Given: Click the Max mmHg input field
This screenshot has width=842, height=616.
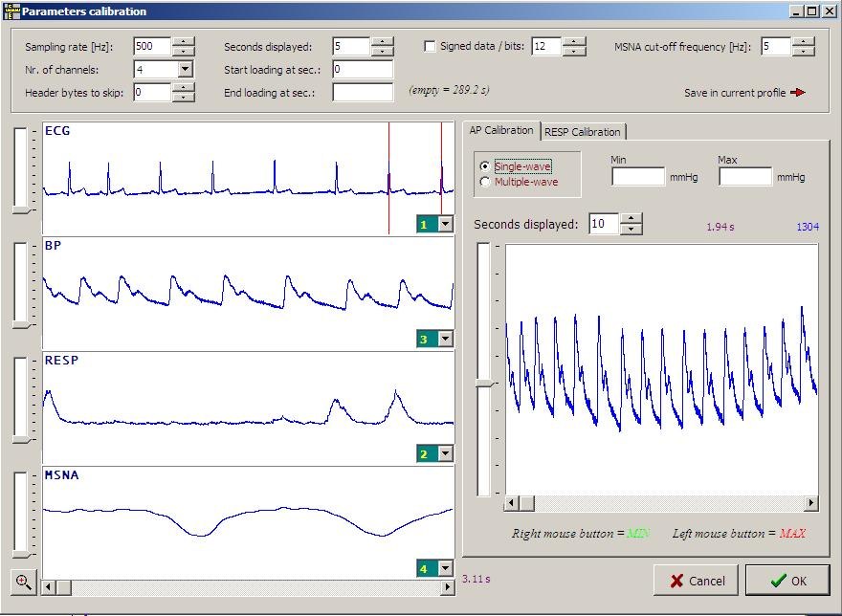Looking at the screenshot, I should [x=745, y=177].
